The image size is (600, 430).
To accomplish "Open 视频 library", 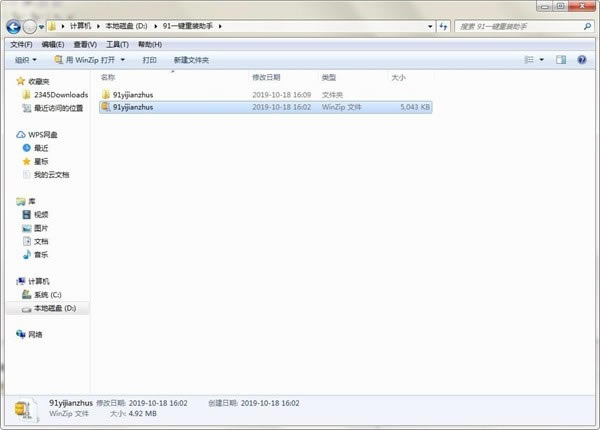I will click(x=41, y=215).
